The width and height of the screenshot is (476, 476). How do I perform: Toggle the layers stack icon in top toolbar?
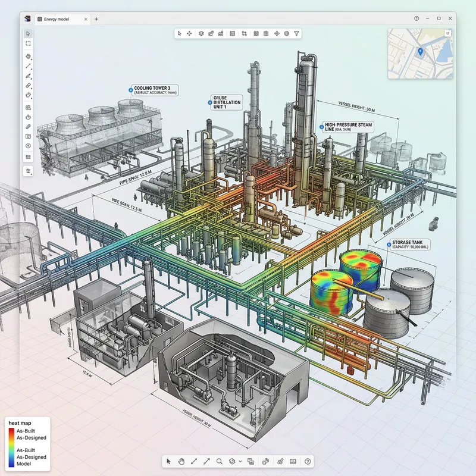201,33
